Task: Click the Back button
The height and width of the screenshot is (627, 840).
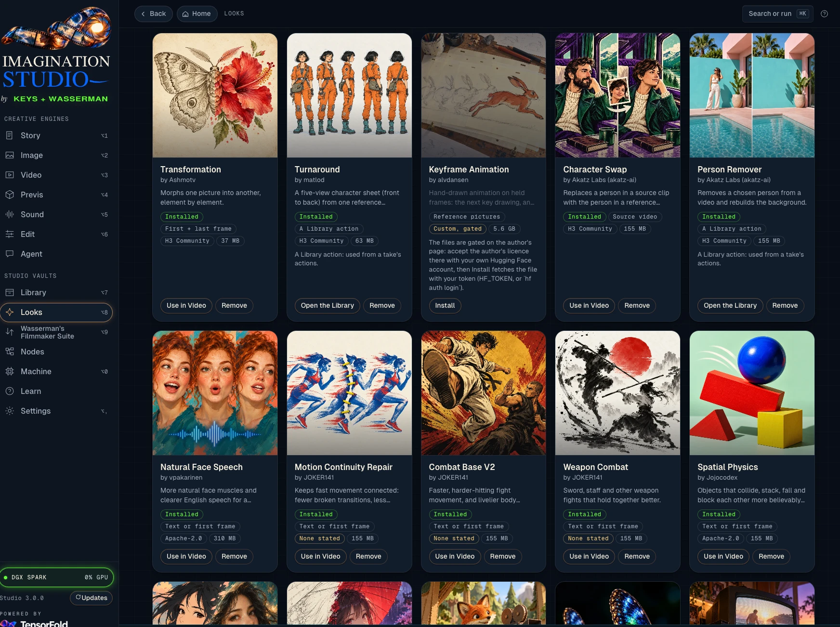Action: coord(153,14)
